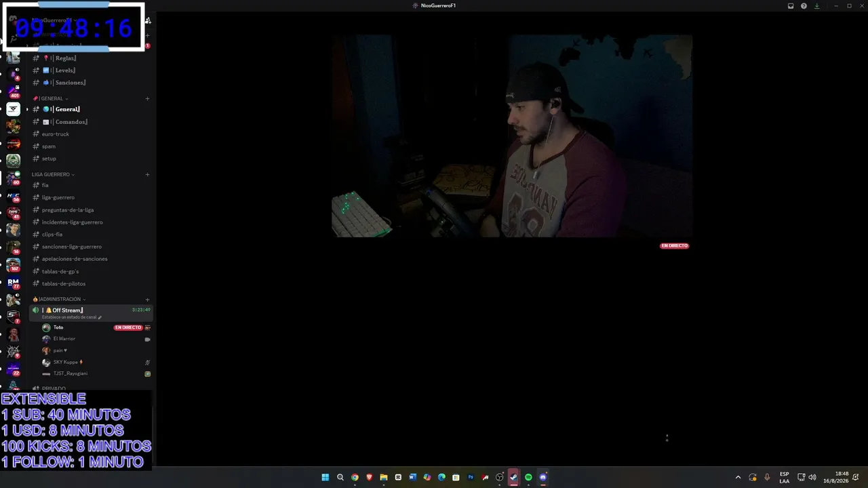Open the incidentes-liga-guerrero channel
The image size is (868, 488).
coord(91,222)
